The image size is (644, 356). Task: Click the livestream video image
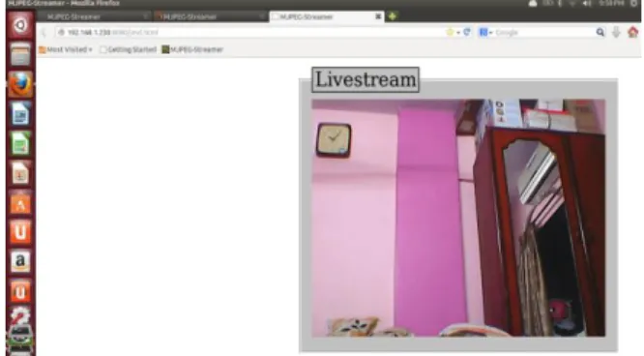458,218
